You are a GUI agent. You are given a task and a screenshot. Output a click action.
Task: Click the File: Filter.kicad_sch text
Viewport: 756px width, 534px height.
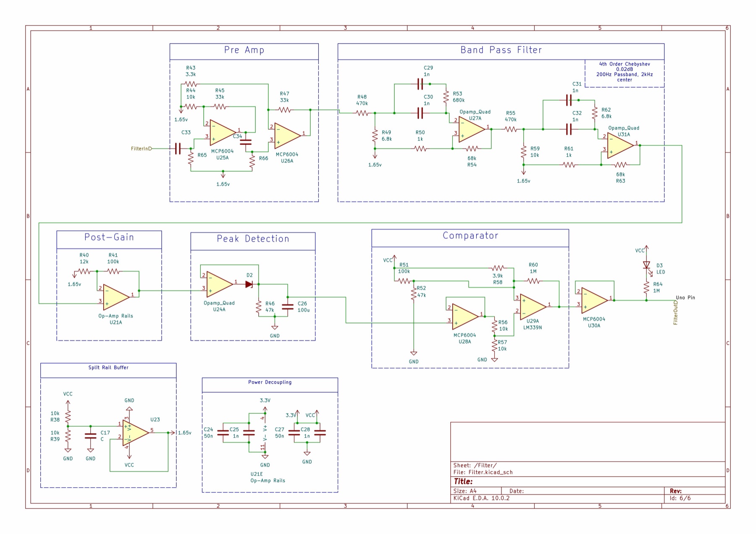pyautogui.click(x=483, y=472)
